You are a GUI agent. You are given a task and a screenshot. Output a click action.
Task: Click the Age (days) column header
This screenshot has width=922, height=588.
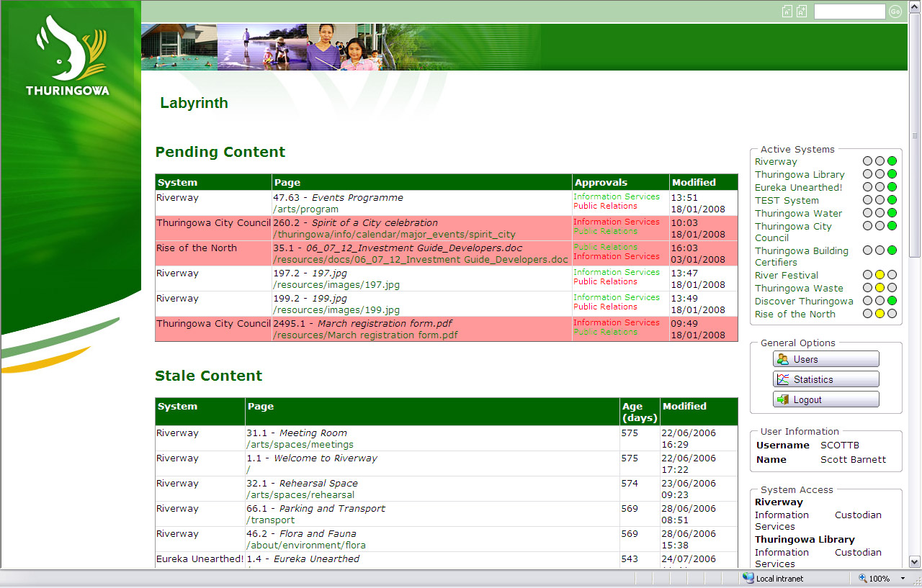pyautogui.click(x=640, y=412)
